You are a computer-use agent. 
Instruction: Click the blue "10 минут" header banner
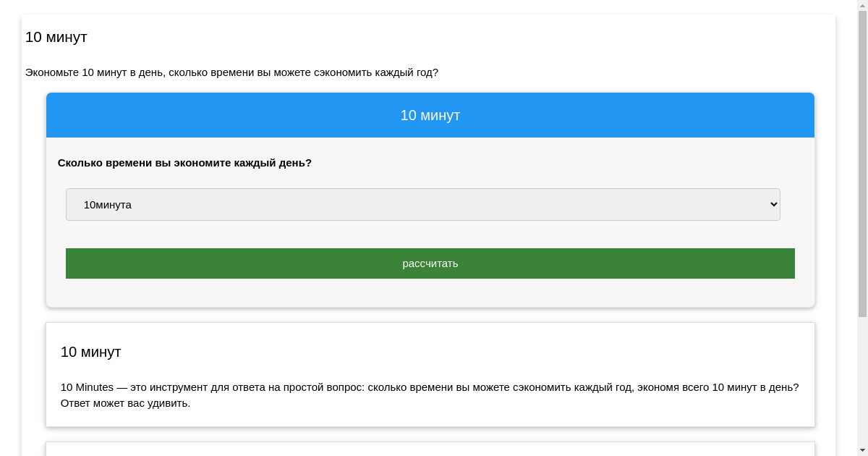pyautogui.click(x=430, y=115)
